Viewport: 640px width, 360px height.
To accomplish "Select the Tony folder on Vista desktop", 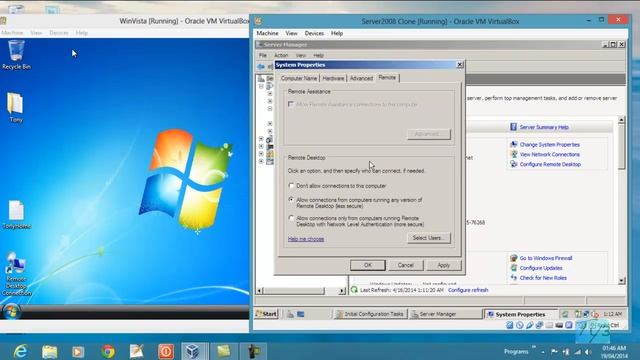I will click(x=16, y=108).
